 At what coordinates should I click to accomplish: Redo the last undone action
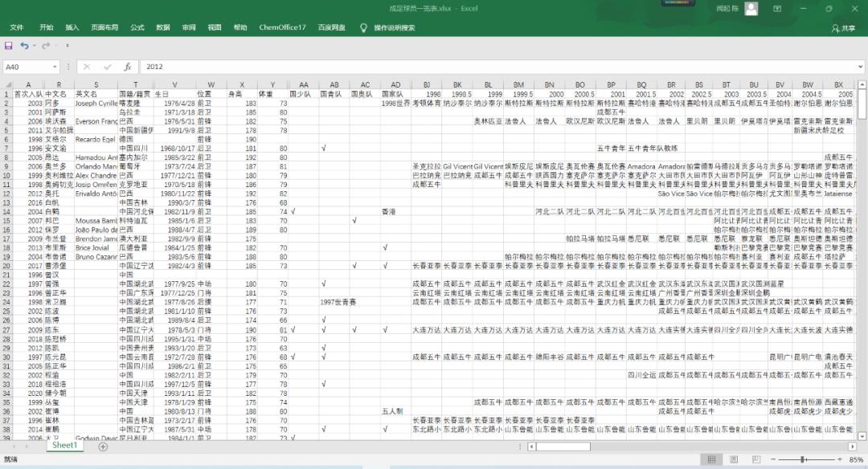45,46
